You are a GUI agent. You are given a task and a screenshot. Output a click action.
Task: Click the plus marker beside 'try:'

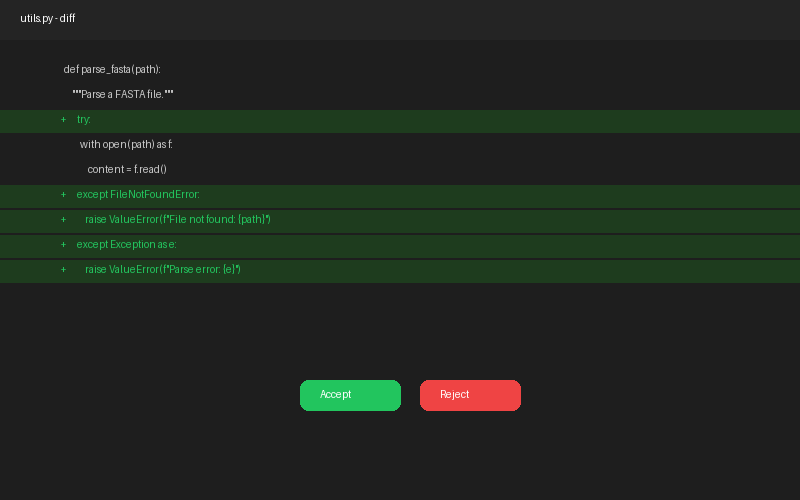click(64, 120)
